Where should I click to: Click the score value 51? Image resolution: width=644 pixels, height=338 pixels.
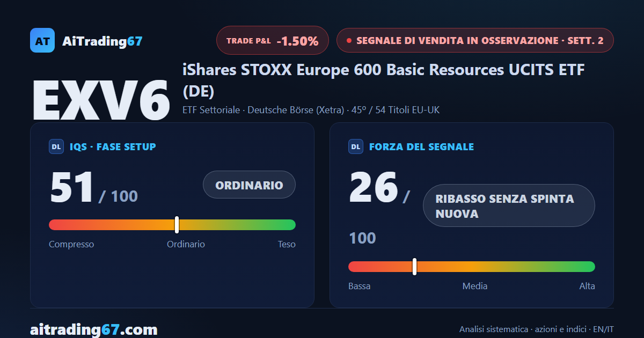[x=72, y=187]
